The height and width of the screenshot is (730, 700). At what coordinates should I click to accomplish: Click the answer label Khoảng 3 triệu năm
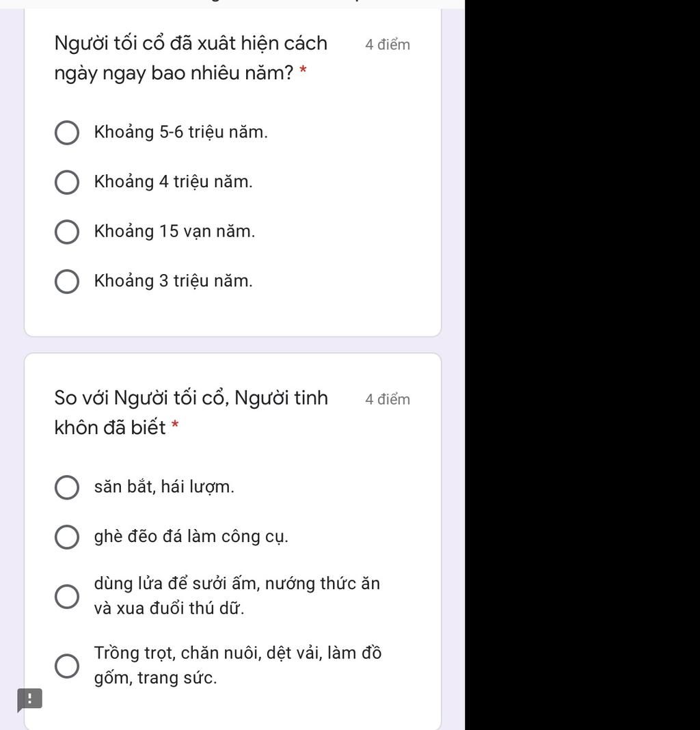click(173, 281)
